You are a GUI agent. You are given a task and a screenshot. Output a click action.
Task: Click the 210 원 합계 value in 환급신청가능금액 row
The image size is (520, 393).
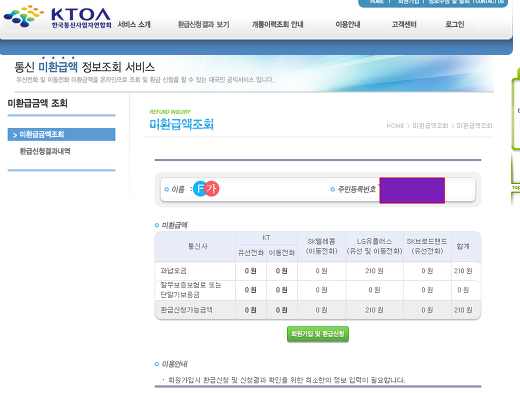click(463, 310)
